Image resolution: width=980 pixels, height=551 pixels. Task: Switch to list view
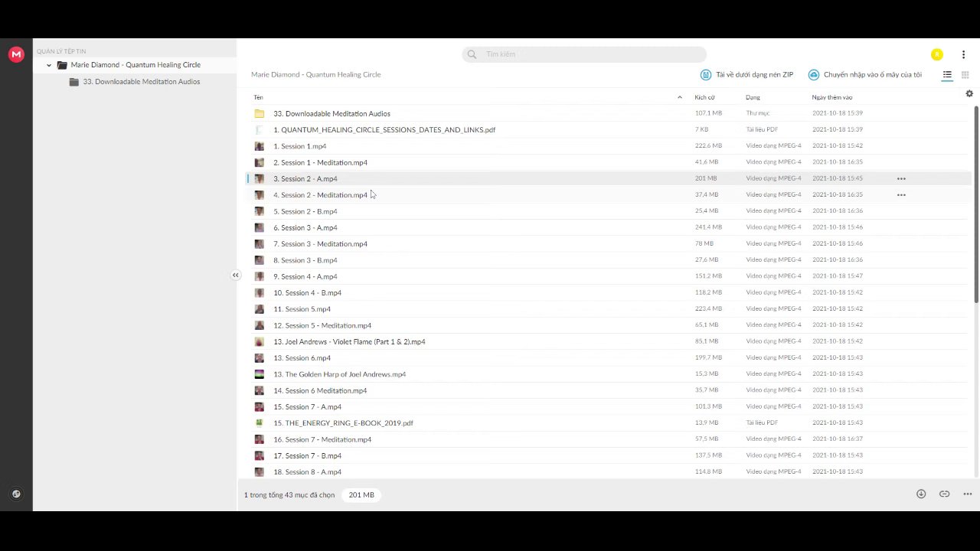point(947,75)
